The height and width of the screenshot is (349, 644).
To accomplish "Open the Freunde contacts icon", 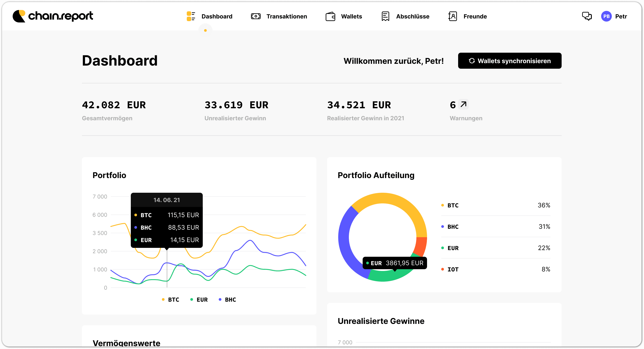I will pyautogui.click(x=453, y=16).
